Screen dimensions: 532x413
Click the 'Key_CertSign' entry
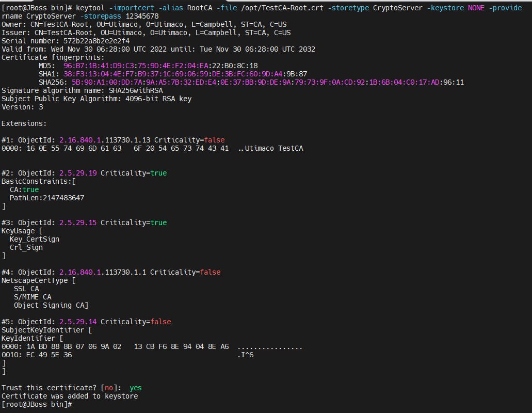click(35, 239)
